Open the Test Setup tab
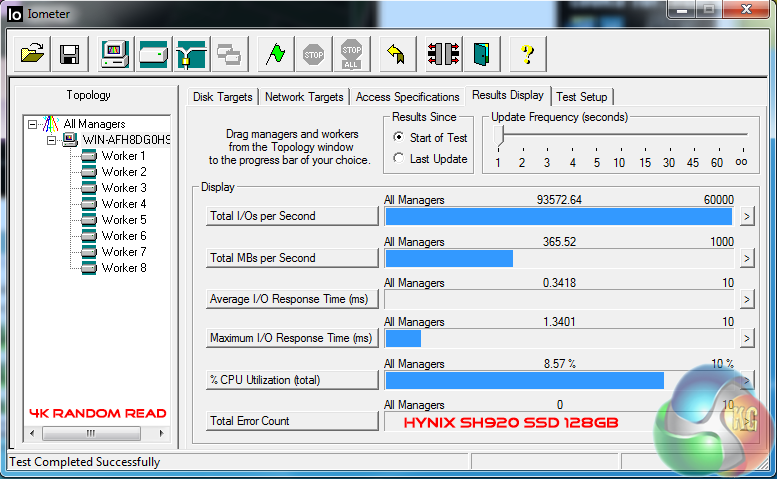 point(582,97)
